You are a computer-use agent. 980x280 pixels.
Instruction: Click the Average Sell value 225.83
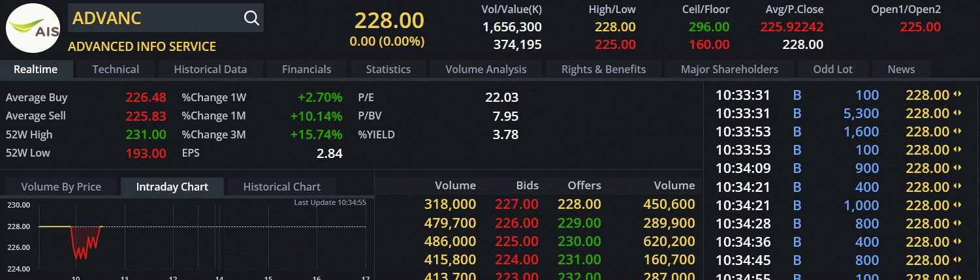pos(146,116)
